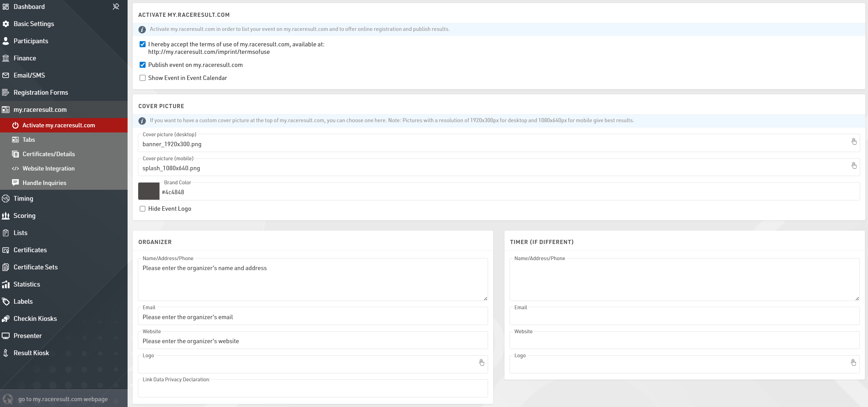Viewport: 868px width, 407px height.
Task: Click the globe icon at sidebar bottom
Action: tap(8, 399)
